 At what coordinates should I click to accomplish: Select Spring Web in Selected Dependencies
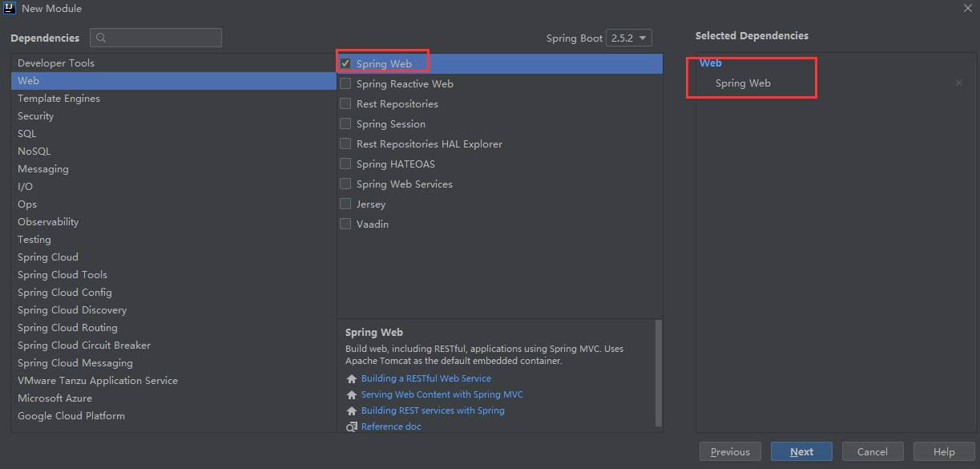(743, 83)
